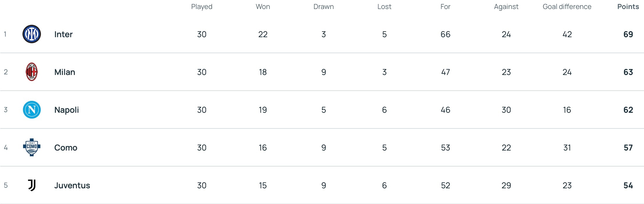Click the Drawn column header
Screen dimensions: 644x204
click(x=323, y=7)
